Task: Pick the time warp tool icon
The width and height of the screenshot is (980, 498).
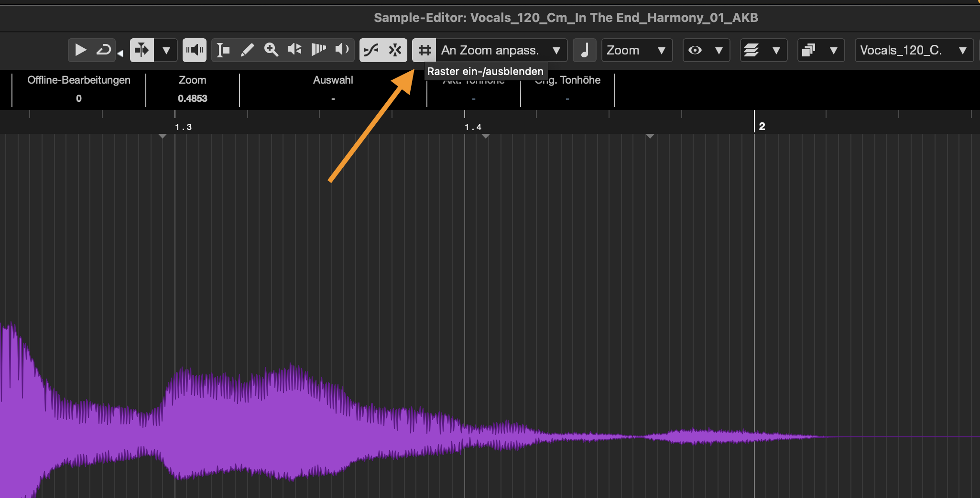Action: (x=318, y=50)
